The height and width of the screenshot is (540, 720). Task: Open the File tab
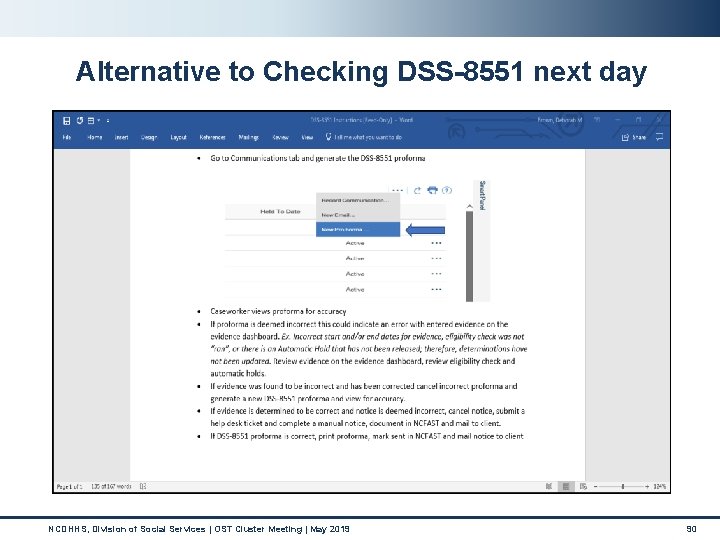[67, 137]
